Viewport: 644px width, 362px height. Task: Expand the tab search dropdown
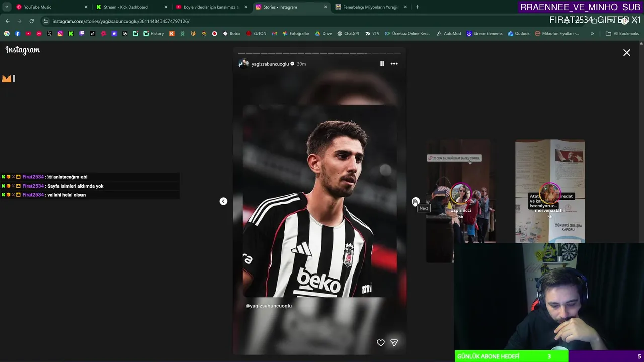point(7,7)
